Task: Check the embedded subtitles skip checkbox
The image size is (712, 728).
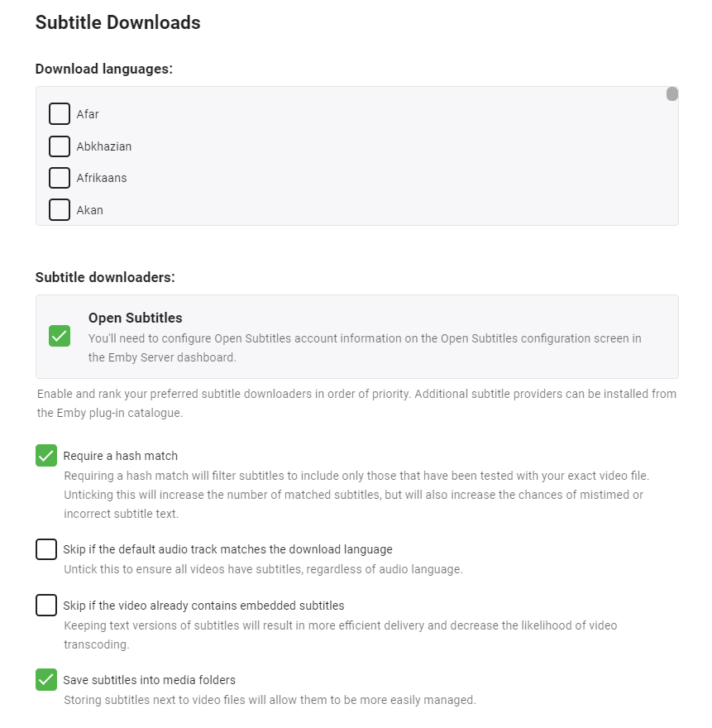Action: click(46, 606)
